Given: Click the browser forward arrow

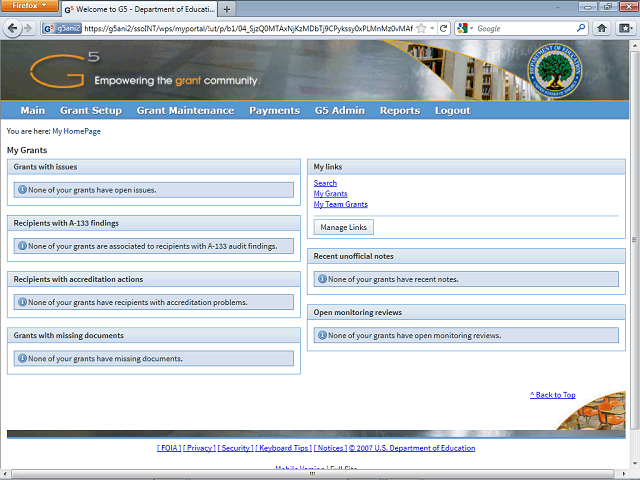Looking at the screenshot, I should coord(28,29).
